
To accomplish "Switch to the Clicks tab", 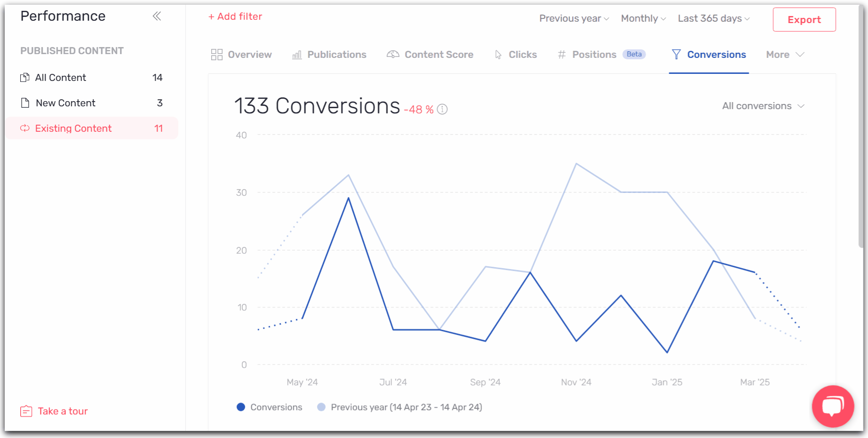I will pyautogui.click(x=516, y=55).
